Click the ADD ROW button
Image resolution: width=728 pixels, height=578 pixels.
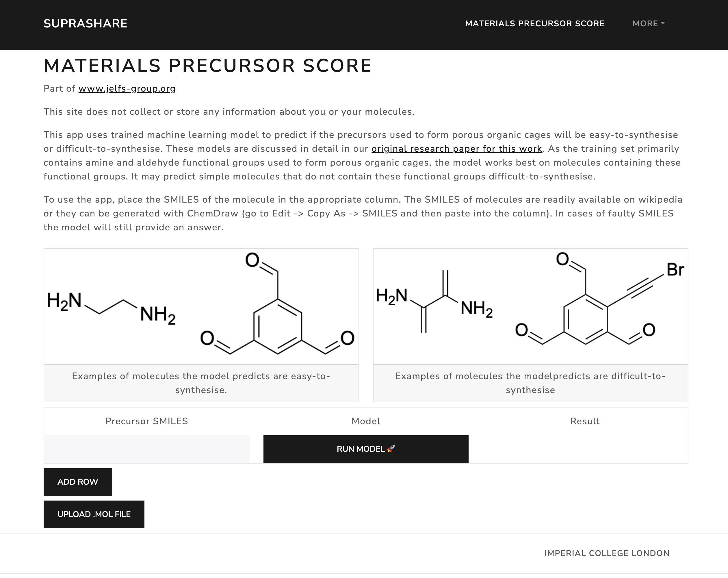78,482
